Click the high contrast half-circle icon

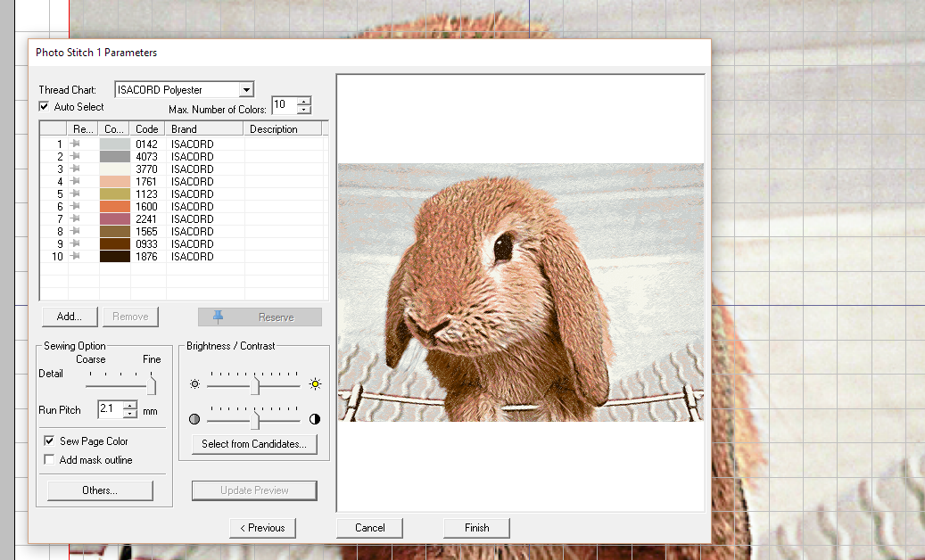tap(314, 419)
